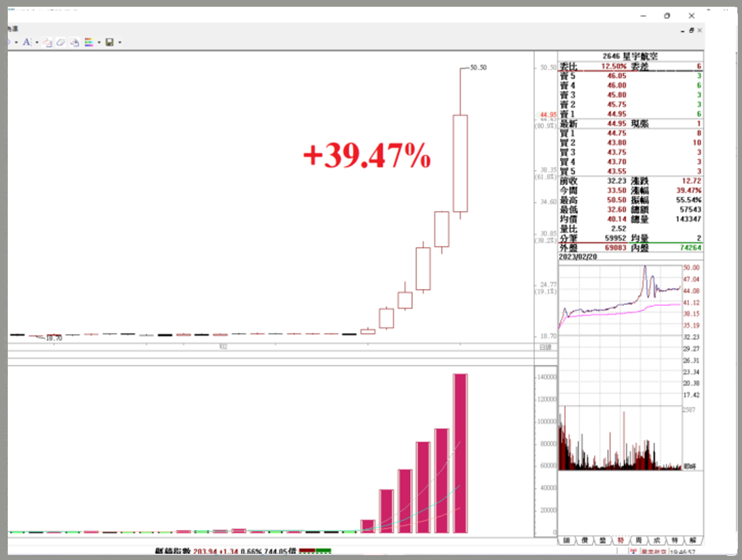Click the 量比 value 2.52
The width and height of the screenshot is (742, 560).
[619, 229]
